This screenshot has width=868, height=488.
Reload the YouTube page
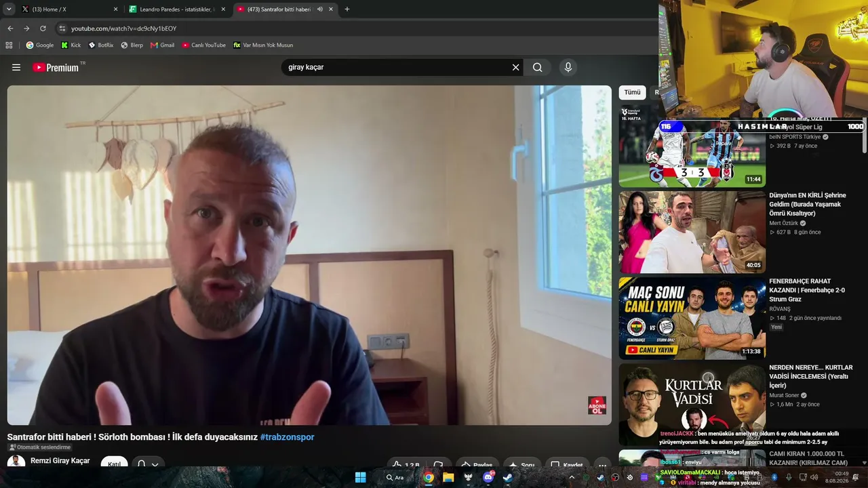43,28
